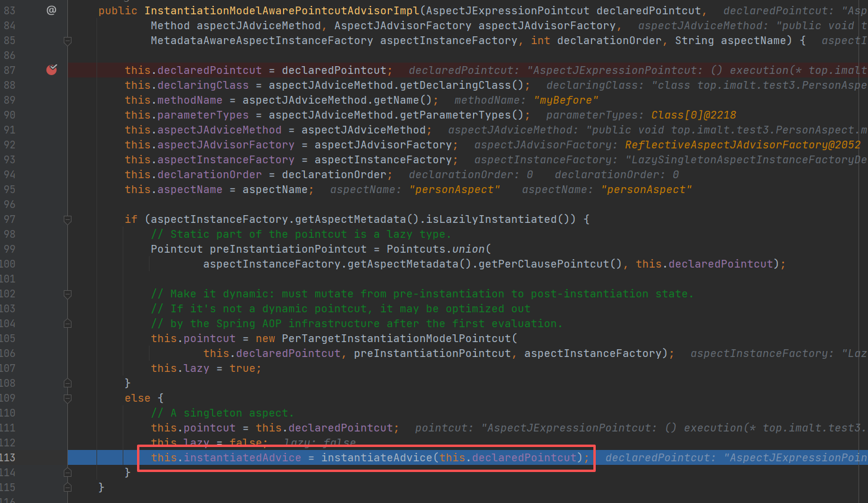Fold the comment block at line 102
Viewport: 868px width, 503px height.
(x=67, y=294)
